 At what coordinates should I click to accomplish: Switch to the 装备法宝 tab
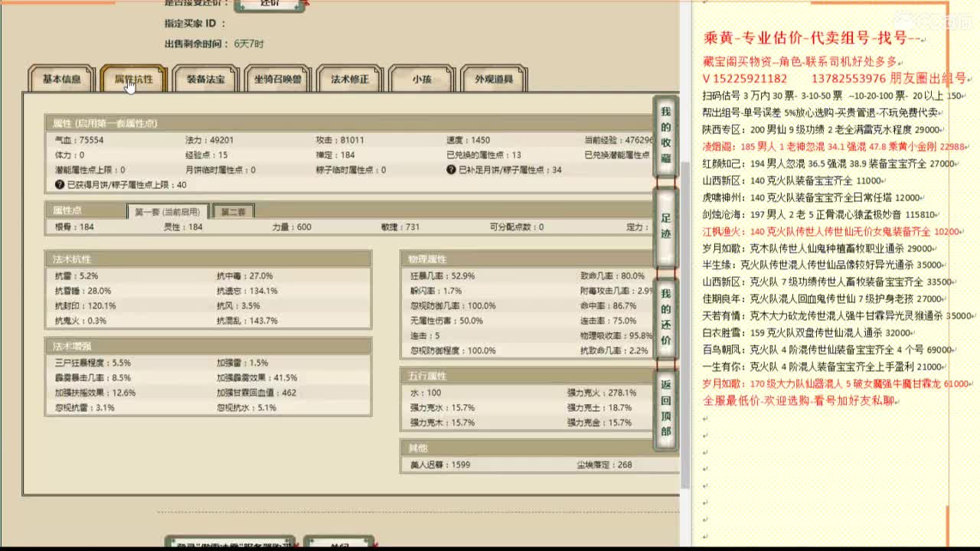tap(205, 79)
